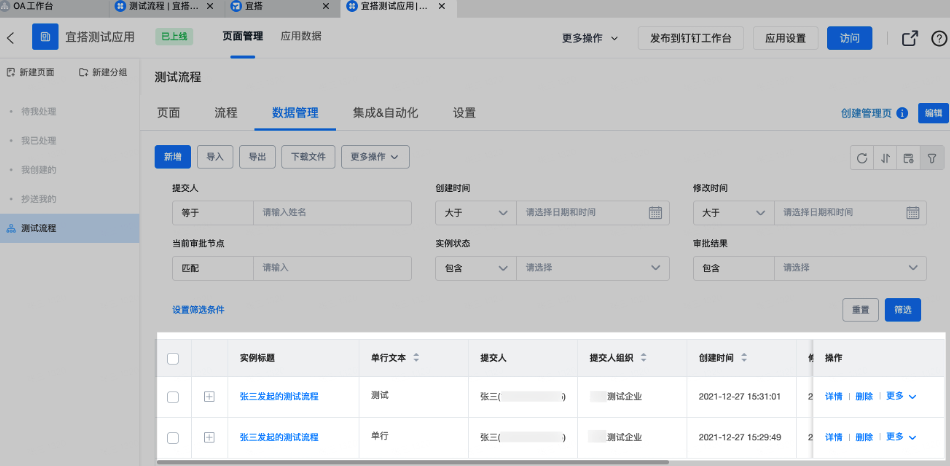Open the 实例状态 请选择 dropdown
This screenshot has height=466, width=950.
tap(593, 268)
